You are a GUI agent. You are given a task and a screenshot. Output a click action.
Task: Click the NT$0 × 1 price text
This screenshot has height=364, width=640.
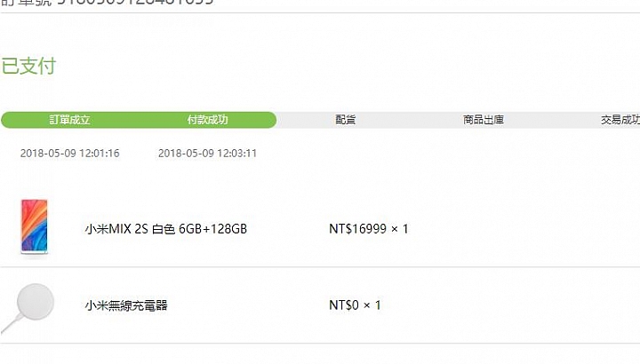[355, 305]
